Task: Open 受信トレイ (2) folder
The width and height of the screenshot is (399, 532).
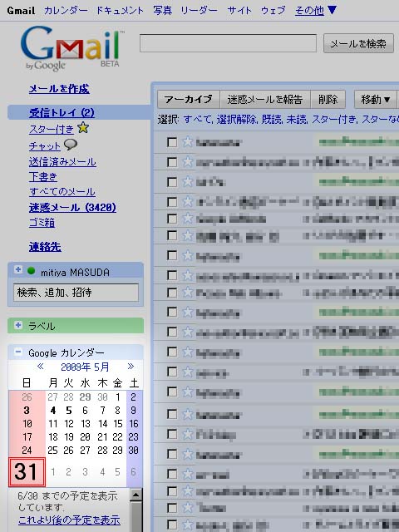Action: 62,113
